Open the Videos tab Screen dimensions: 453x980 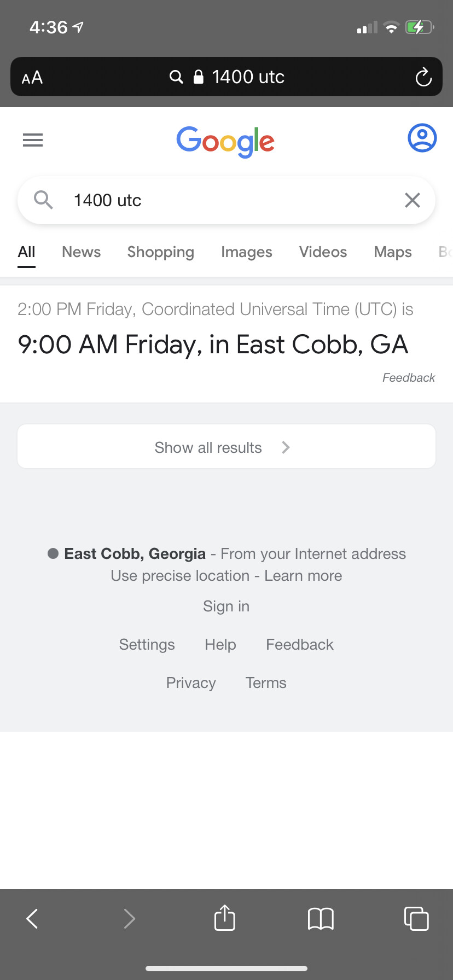323,252
